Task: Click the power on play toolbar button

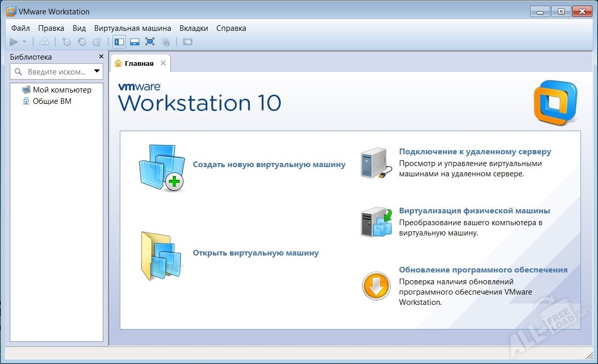Action: [x=14, y=42]
